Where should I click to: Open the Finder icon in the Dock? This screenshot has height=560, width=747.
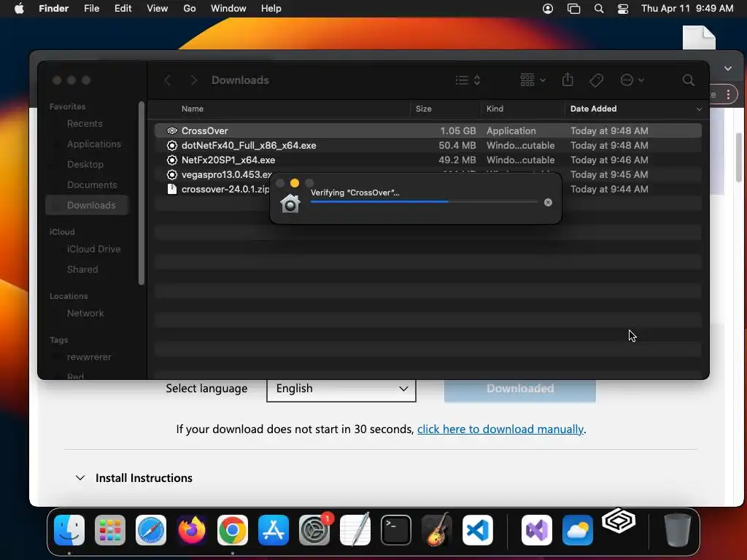pyautogui.click(x=69, y=530)
